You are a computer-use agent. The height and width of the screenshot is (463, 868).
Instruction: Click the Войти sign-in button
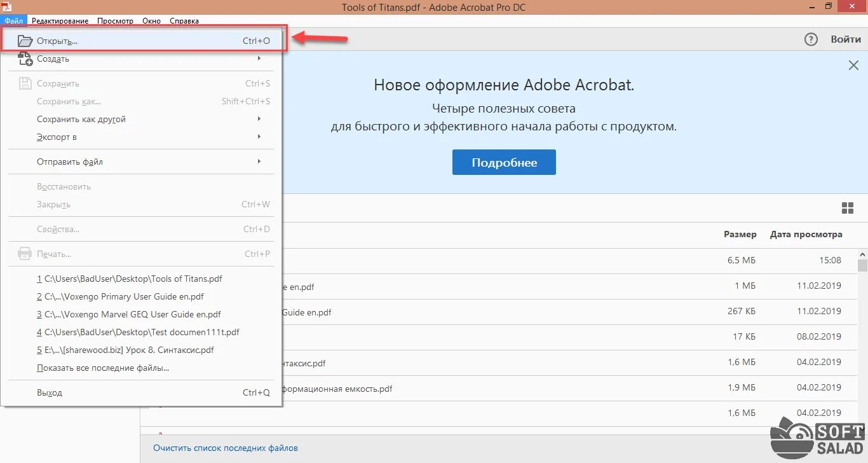[846, 39]
